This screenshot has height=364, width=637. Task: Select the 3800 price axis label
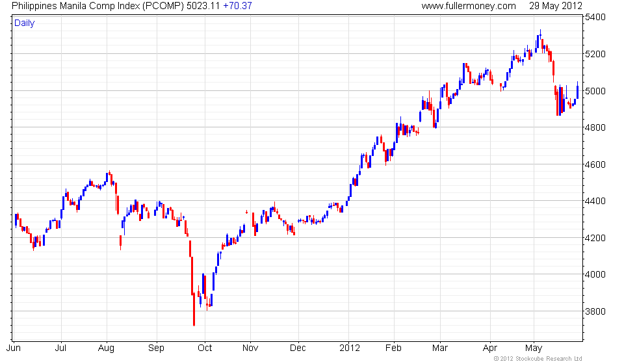point(595,311)
